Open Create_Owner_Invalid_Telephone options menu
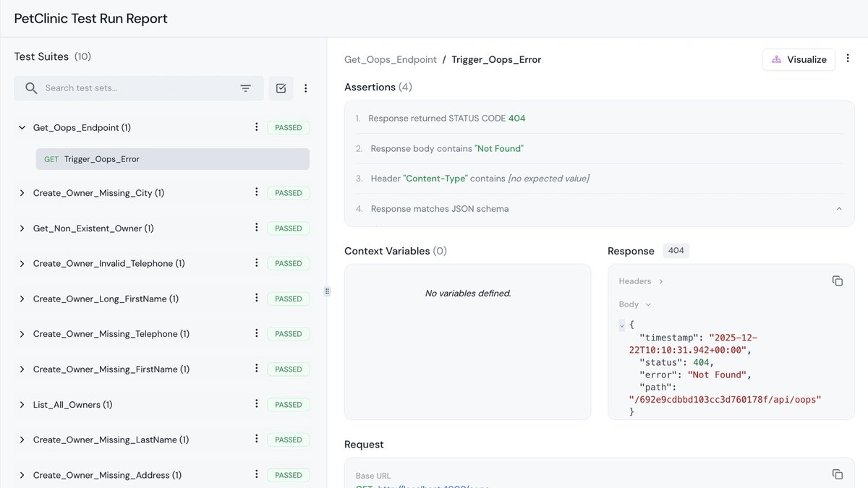 (256, 263)
